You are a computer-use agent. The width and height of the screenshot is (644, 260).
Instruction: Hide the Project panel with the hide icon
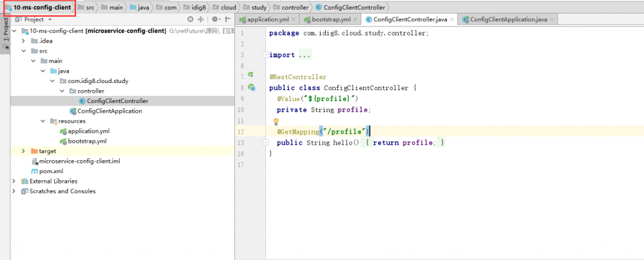[x=228, y=19]
